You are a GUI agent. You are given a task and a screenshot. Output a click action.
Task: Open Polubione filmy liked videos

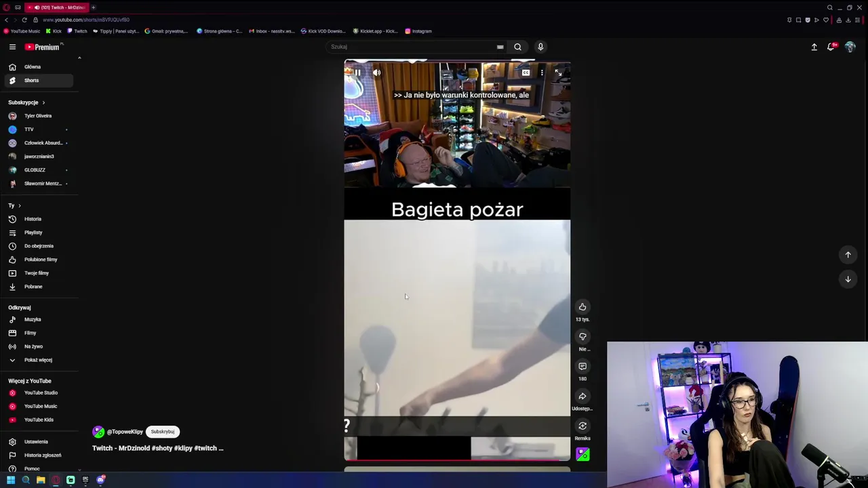coord(39,260)
